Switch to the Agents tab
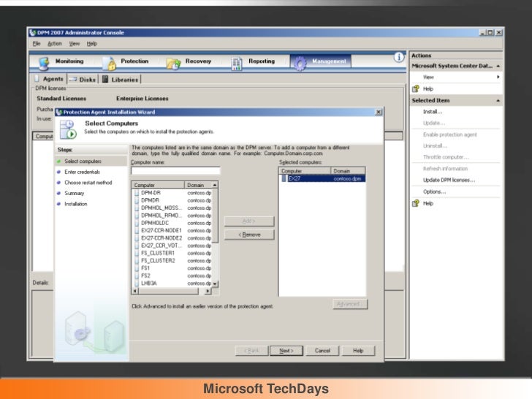Screen dimensions: 532x399 pos(50,79)
